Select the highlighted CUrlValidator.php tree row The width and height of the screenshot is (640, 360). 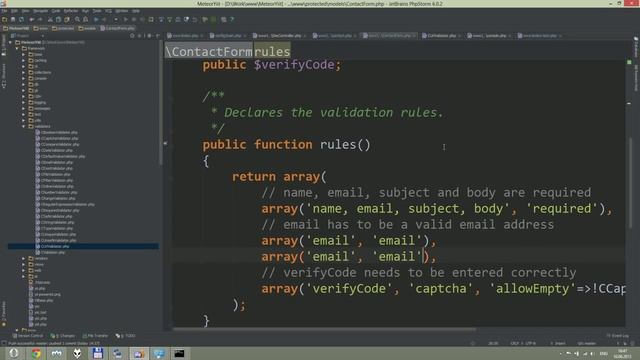coord(83,246)
